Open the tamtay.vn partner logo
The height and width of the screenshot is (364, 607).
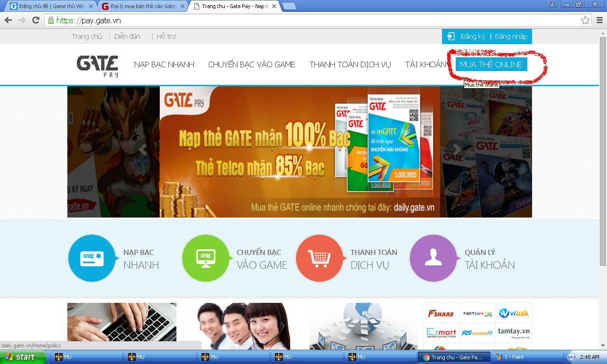click(514, 333)
